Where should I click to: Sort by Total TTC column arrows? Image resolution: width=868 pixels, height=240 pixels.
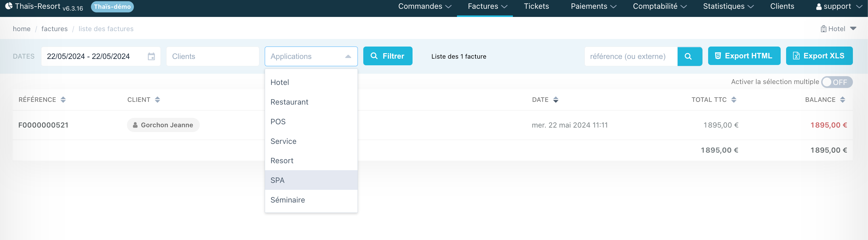[x=734, y=100]
